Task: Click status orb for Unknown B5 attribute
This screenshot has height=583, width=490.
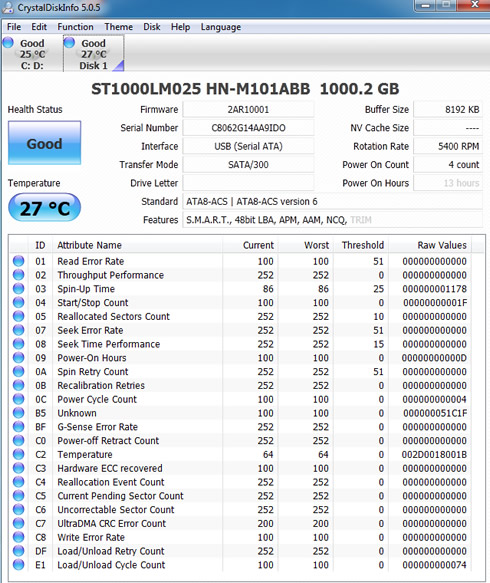Action: (x=18, y=413)
